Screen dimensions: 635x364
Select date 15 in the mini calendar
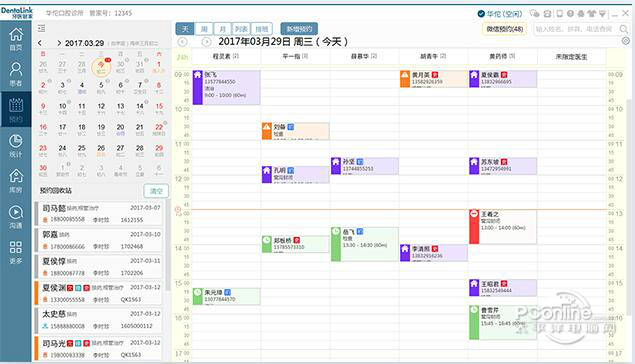[159, 108]
